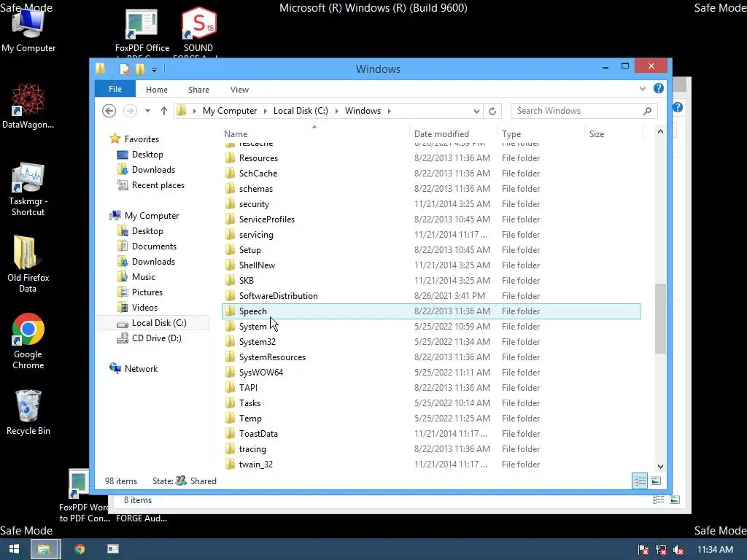This screenshot has height=560, width=747.
Task: Sort by the Type column header
Action: tap(541, 134)
